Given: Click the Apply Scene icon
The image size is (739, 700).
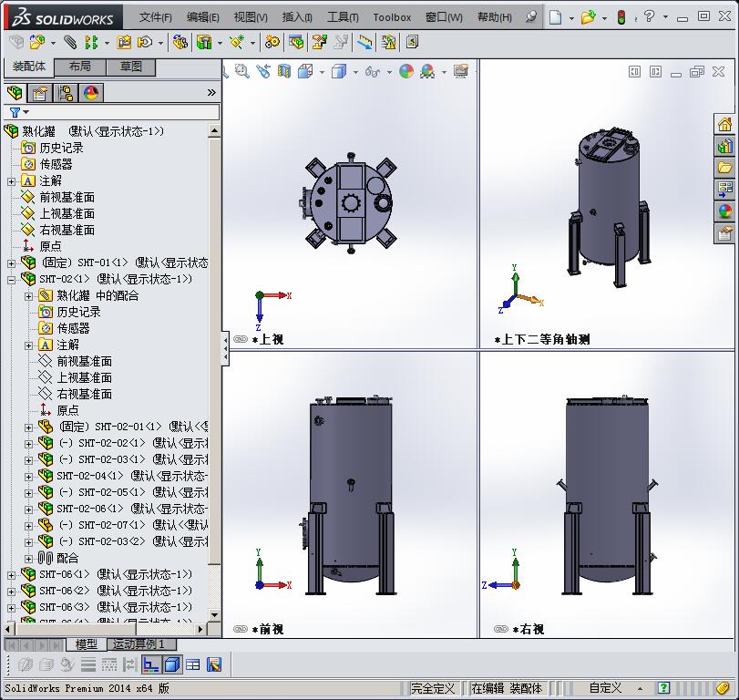Looking at the screenshot, I should tap(427, 72).
